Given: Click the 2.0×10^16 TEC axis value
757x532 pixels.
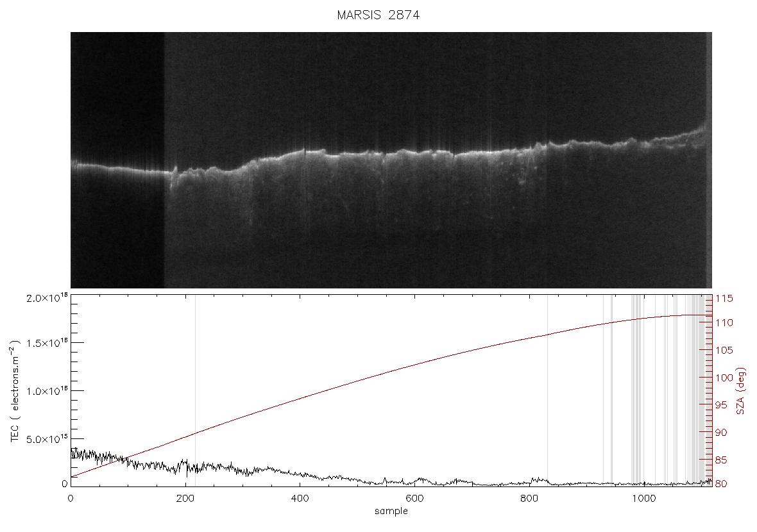Looking at the screenshot, I should tap(47, 297).
